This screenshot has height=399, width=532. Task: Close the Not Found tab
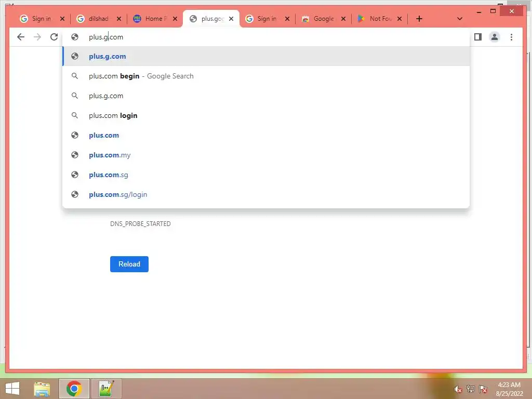click(x=400, y=19)
